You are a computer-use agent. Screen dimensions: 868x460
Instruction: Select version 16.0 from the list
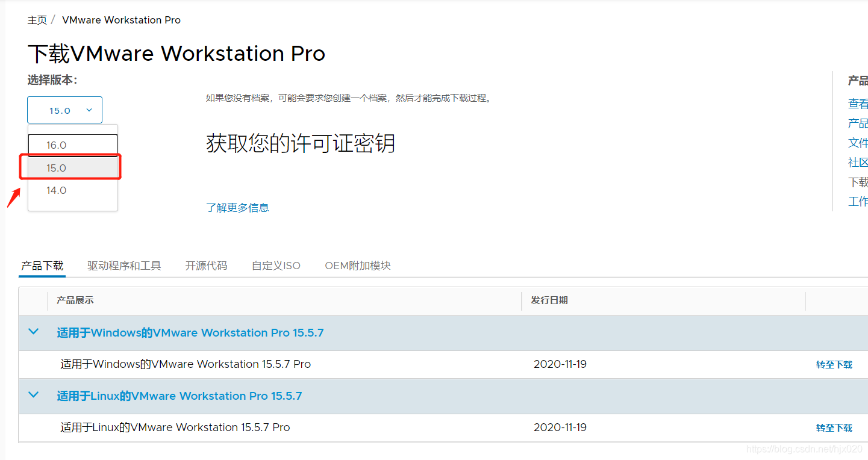tap(73, 145)
